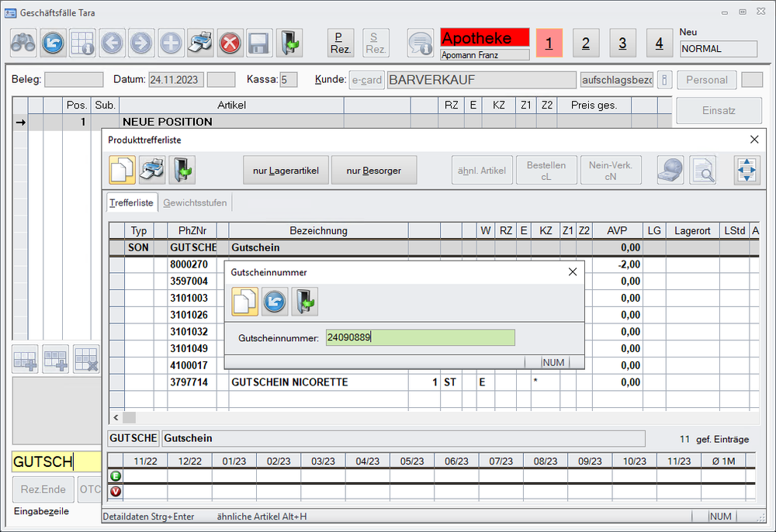Select register slot 2
This screenshot has height=532, width=776.
pyautogui.click(x=586, y=43)
